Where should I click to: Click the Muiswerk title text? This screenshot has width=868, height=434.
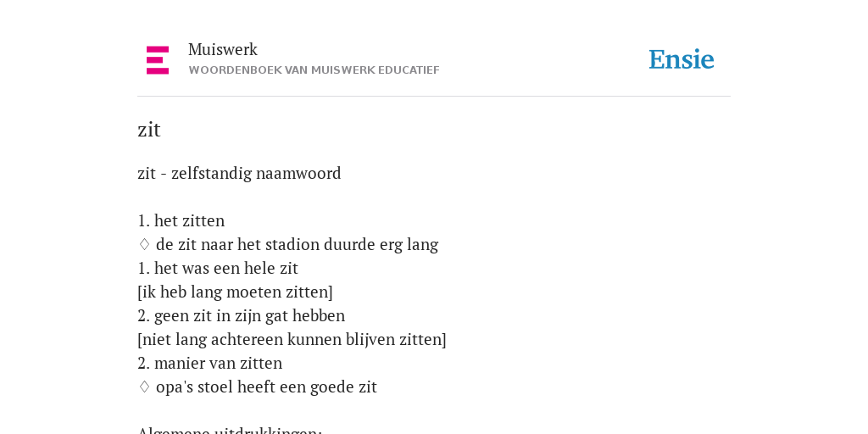pyautogui.click(x=223, y=50)
